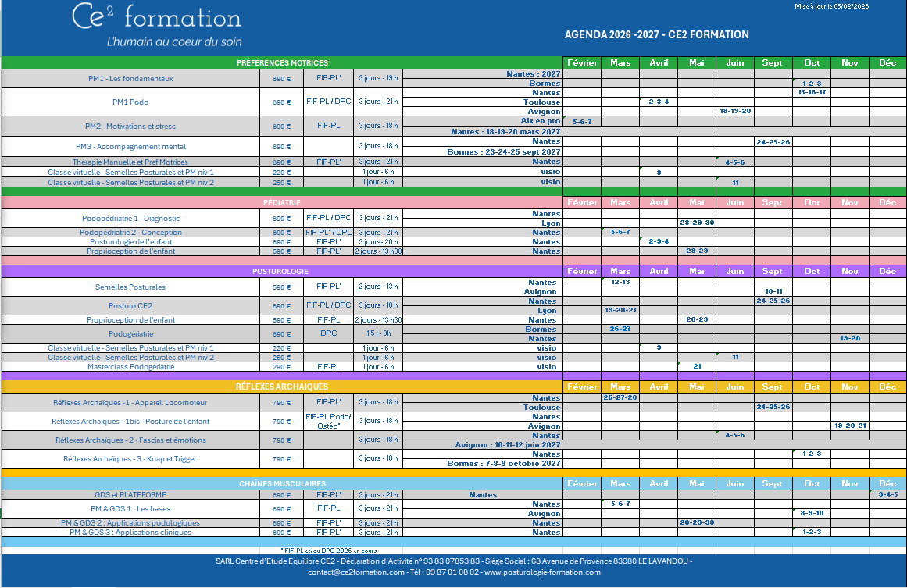
Task: Click PM & GDS 1 : Les bases
Action: (130, 509)
